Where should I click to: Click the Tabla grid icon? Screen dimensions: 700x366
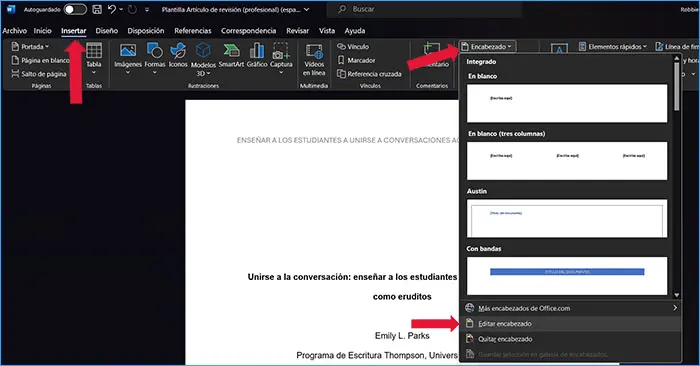coord(94,50)
